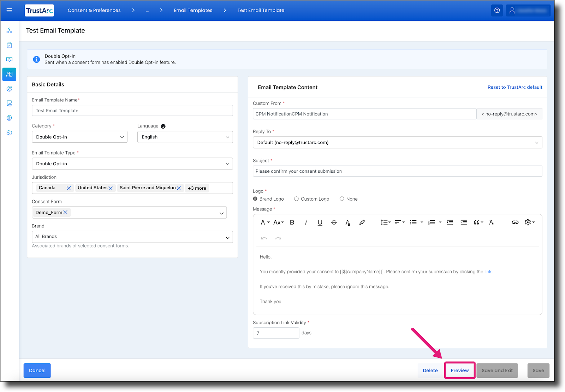Open the Email Template Type dropdown
Screen dimensions: 565x392
click(132, 164)
